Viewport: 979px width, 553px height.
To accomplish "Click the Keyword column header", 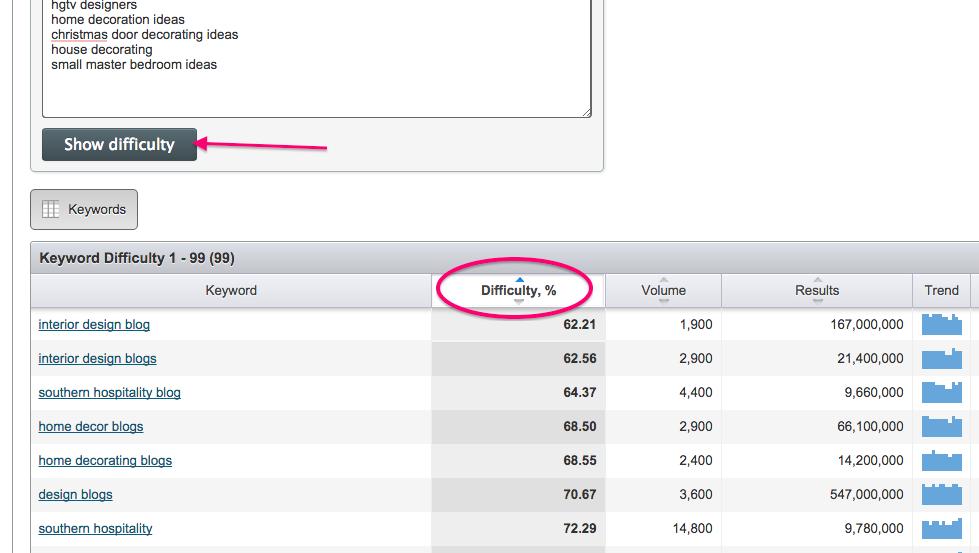I will tap(231, 290).
